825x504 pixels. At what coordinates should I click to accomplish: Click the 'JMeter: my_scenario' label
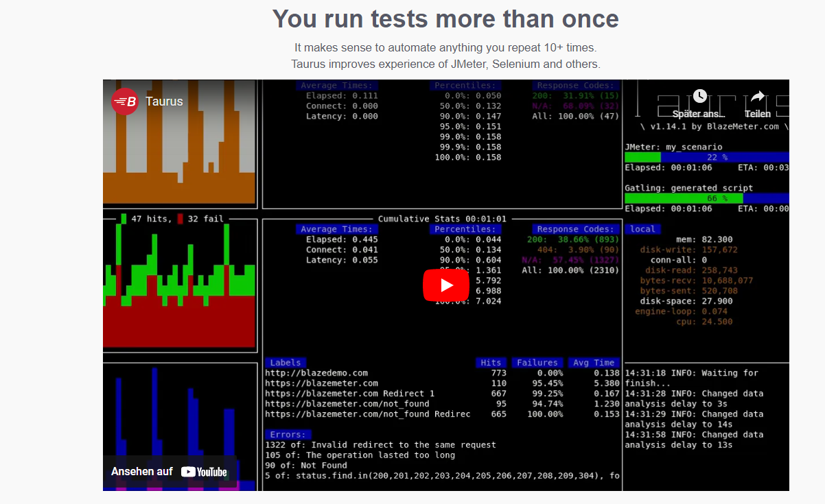click(x=673, y=147)
